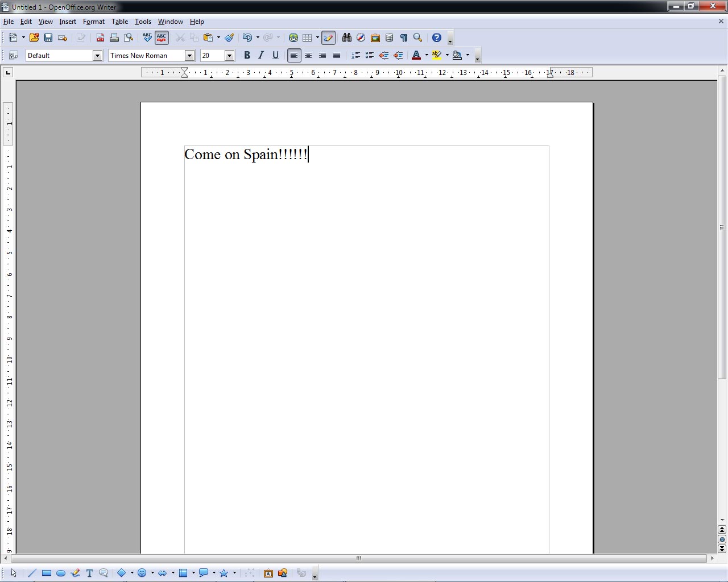Viewport: 728px width, 582px height.
Task: Toggle bulleted list on/off
Action: pyautogui.click(x=370, y=55)
